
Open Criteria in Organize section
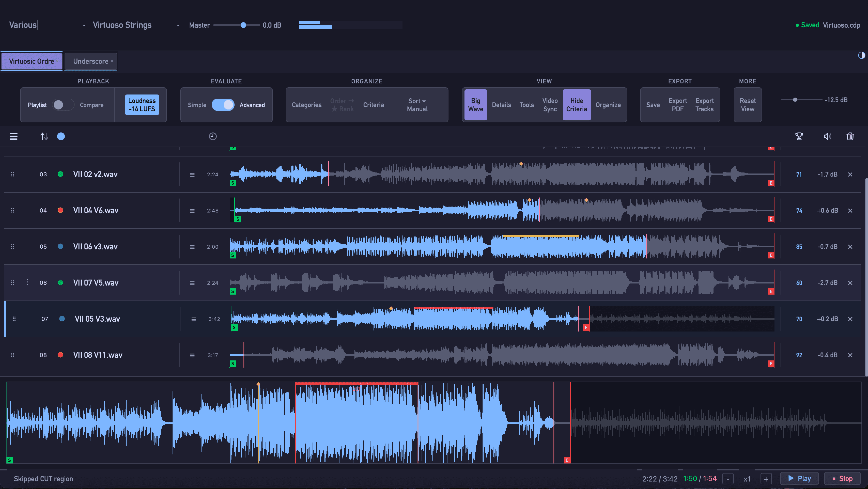(x=373, y=105)
